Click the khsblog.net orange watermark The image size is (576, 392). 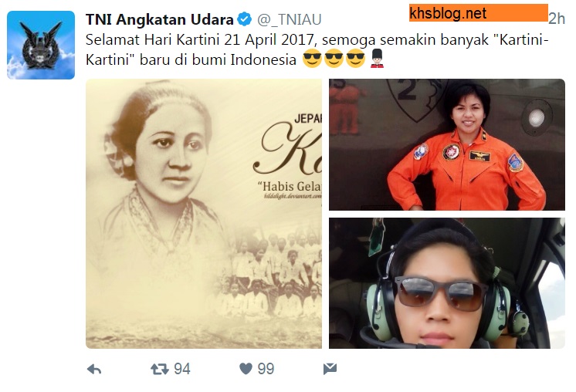click(478, 13)
